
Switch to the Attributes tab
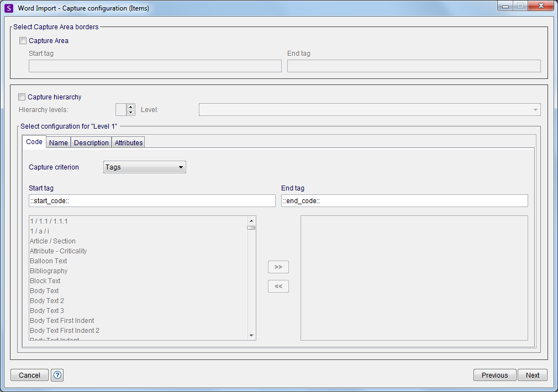click(x=128, y=142)
